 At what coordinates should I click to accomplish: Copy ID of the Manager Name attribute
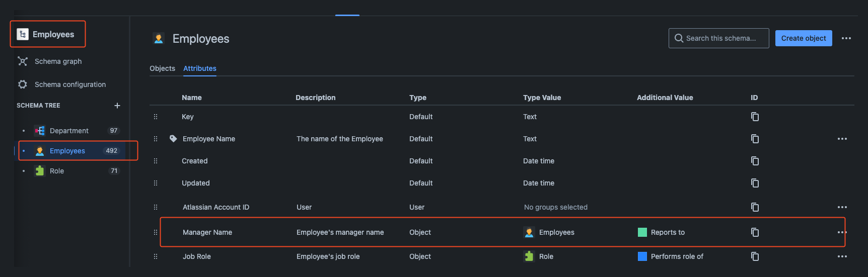(x=755, y=232)
